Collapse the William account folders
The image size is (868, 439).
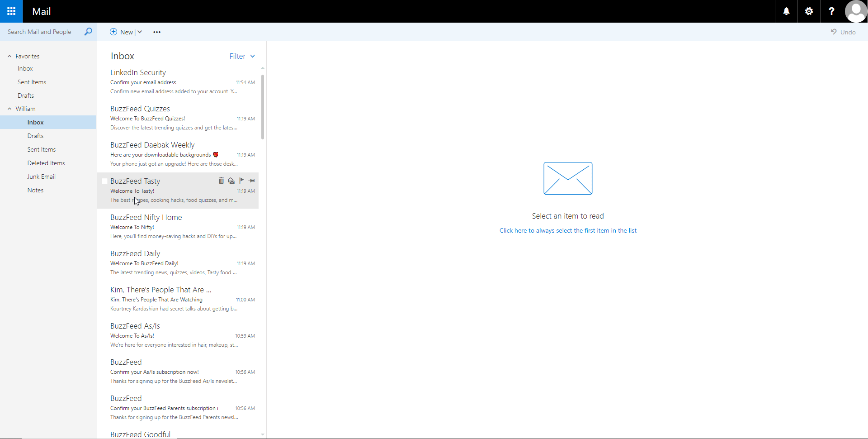pyautogui.click(x=9, y=109)
